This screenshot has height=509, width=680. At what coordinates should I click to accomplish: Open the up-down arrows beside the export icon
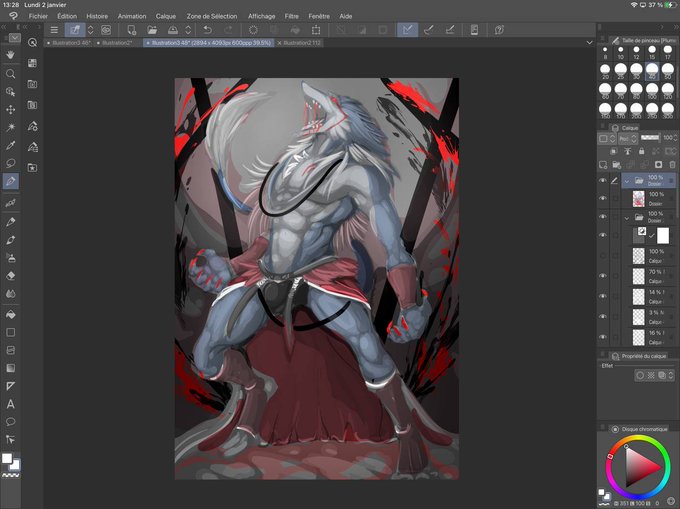pyautogui.click(x=188, y=30)
